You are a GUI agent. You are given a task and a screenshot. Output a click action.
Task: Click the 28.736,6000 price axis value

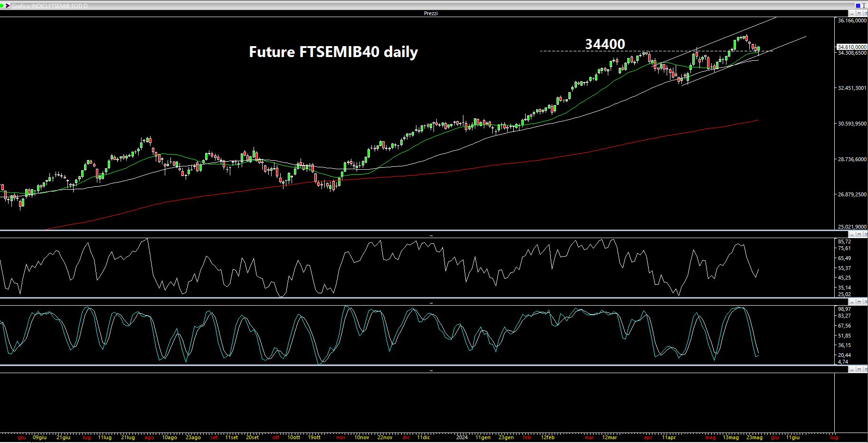853,159
